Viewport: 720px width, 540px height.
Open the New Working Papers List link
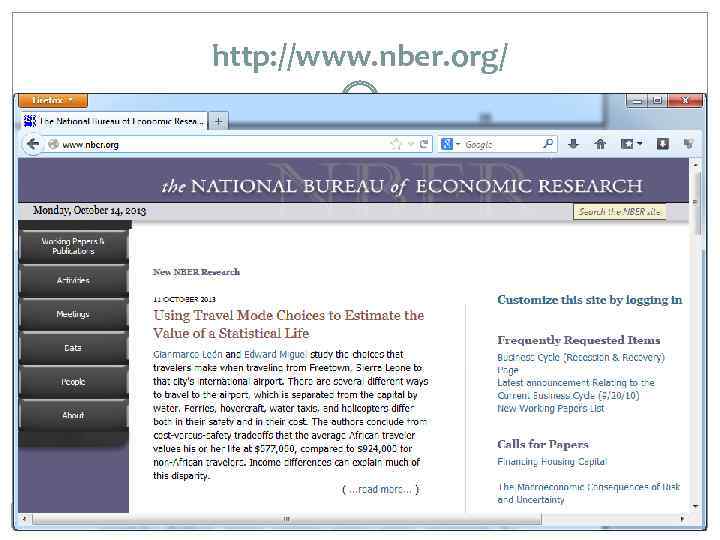[551, 408]
